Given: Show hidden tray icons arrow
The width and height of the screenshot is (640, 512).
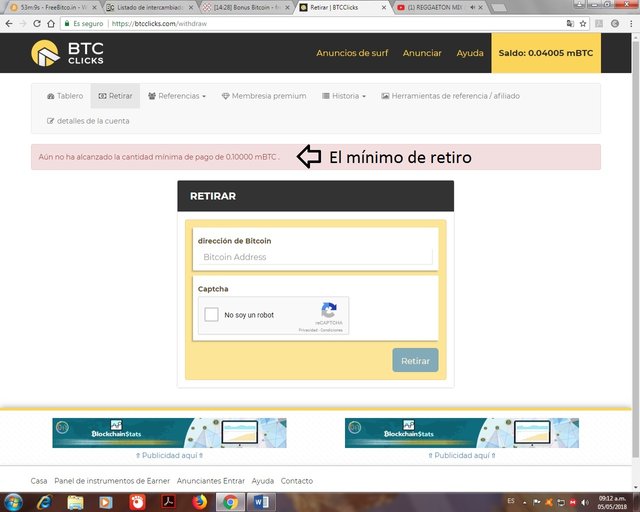Looking at the screenshot, I should pos(524,503).
